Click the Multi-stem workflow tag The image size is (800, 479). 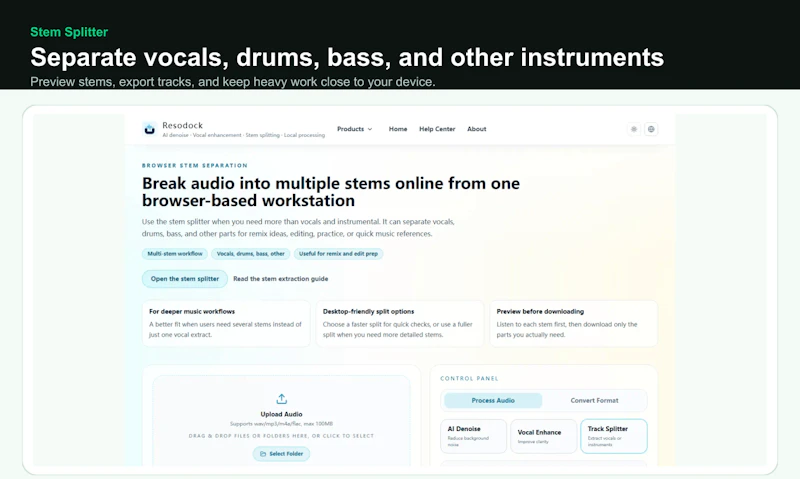175,254
